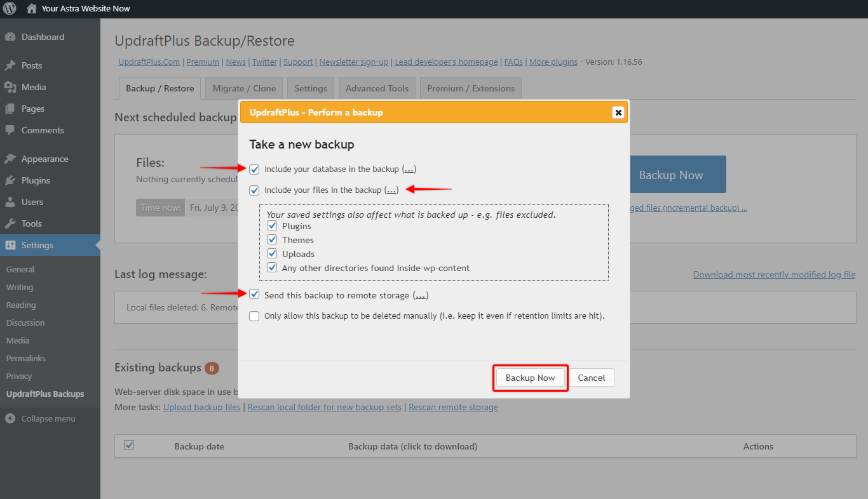Click Download most recently modified log file
Image resolution: width=868 pixels, height=499 pixels.
pos(774,274)
